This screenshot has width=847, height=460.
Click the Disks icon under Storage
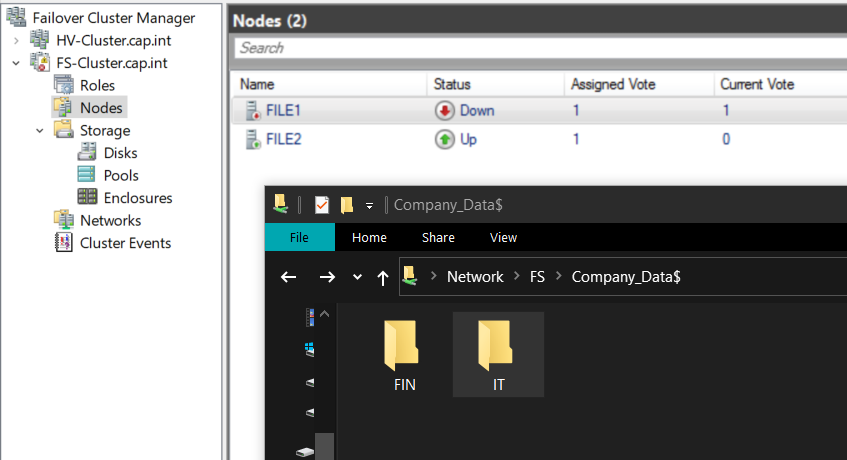pos(87,153)
